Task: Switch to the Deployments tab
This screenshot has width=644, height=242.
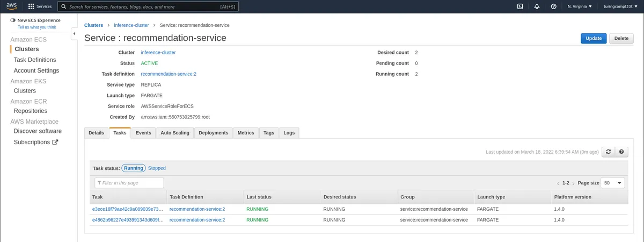Action: (x=213, y=133)
